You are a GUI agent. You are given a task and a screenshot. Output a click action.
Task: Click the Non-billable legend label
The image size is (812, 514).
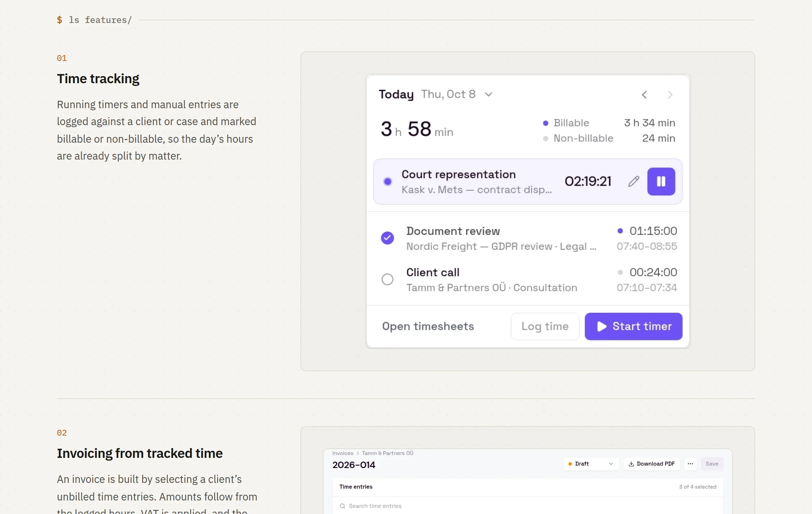pos(583,138)
